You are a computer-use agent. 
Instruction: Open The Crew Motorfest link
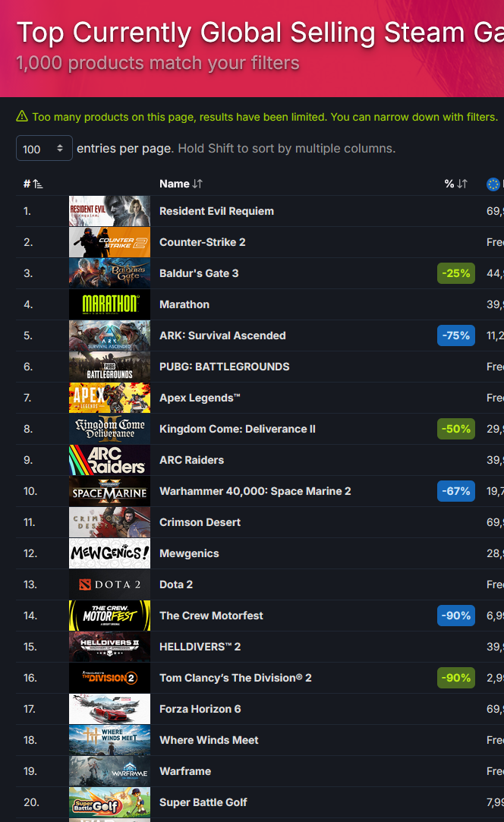click(x=211, y=616)
